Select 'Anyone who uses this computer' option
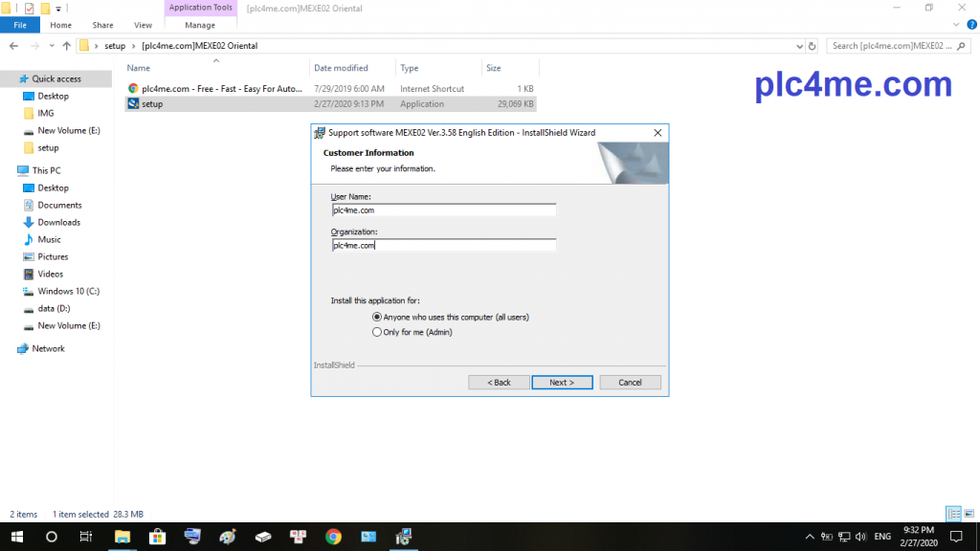Viewport: 980px width, 551px height. coord(377,317)
